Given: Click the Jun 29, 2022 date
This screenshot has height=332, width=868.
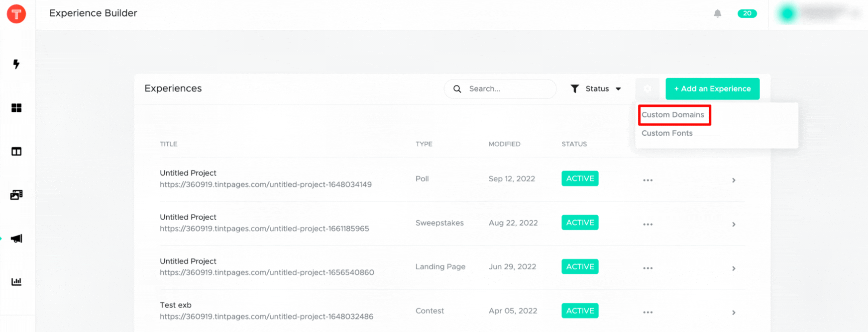Looking at the screenshot, I should point(512,267).
